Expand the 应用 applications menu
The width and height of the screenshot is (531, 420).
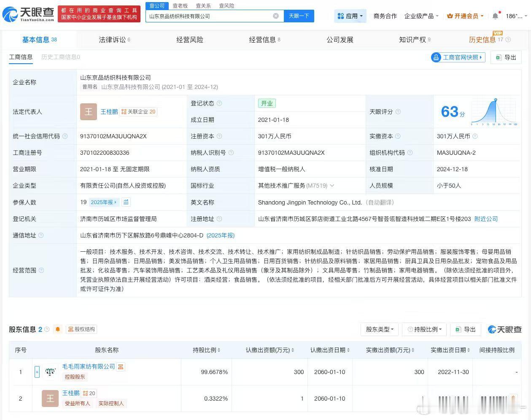[x=350, y=16]
